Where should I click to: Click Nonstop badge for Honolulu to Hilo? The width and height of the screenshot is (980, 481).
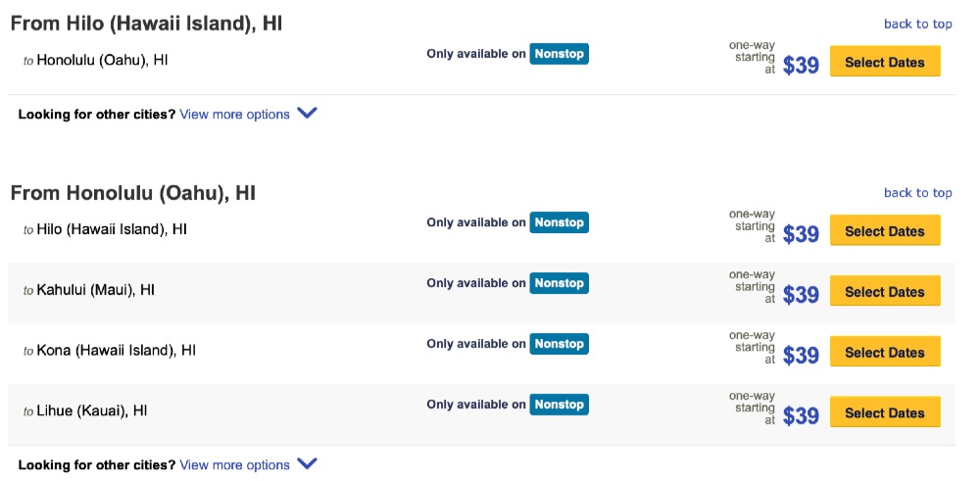559,222
